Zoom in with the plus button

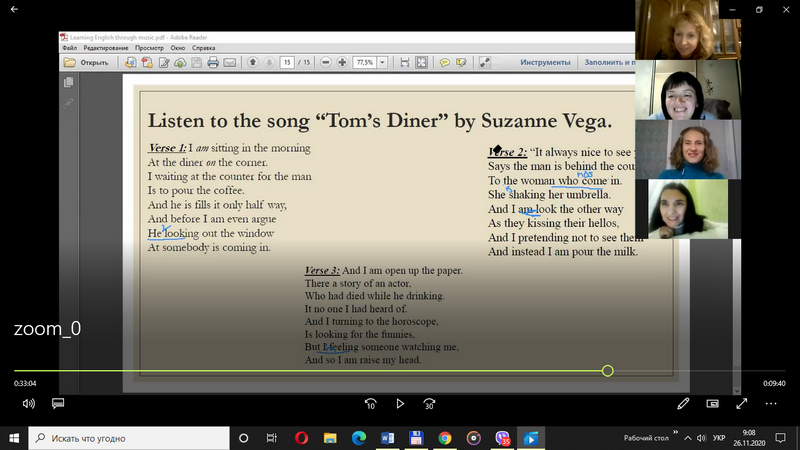pyautogui.click(x=342, y=62)
